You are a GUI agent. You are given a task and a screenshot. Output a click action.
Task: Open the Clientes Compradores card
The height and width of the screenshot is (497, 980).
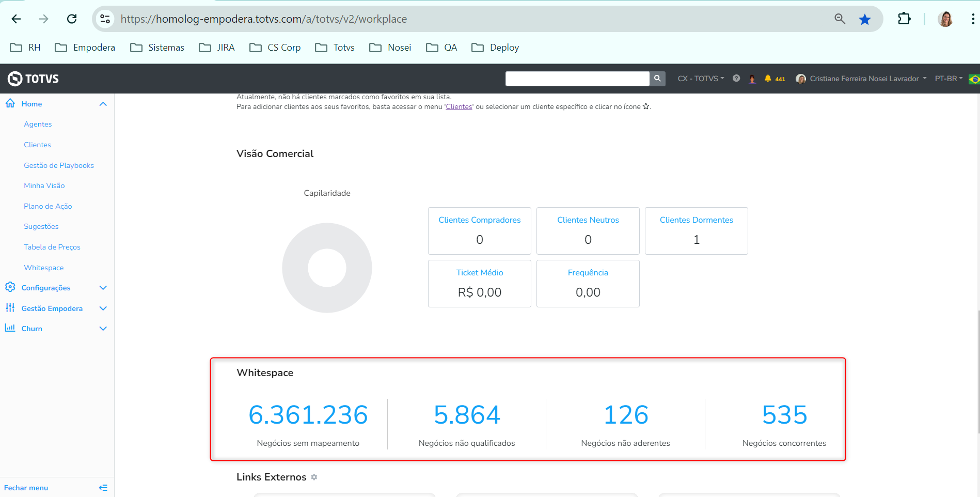click(480, 231)
